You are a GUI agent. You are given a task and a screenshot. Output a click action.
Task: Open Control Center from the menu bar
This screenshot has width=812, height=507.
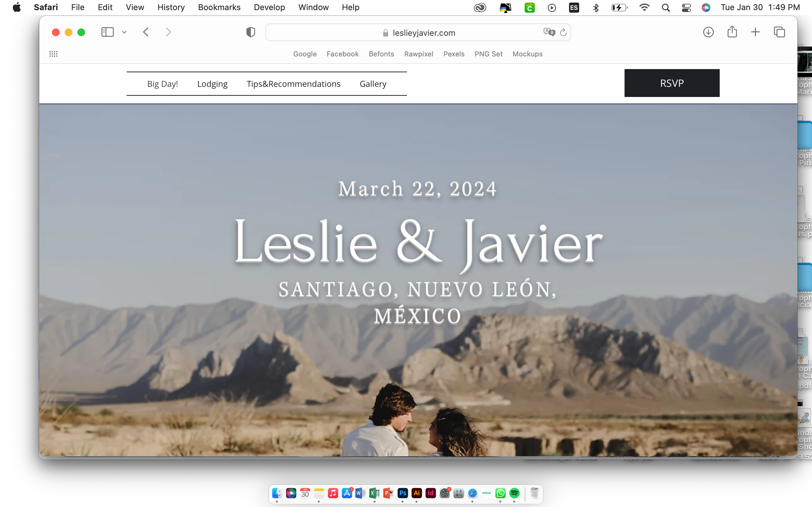[685, 7]
